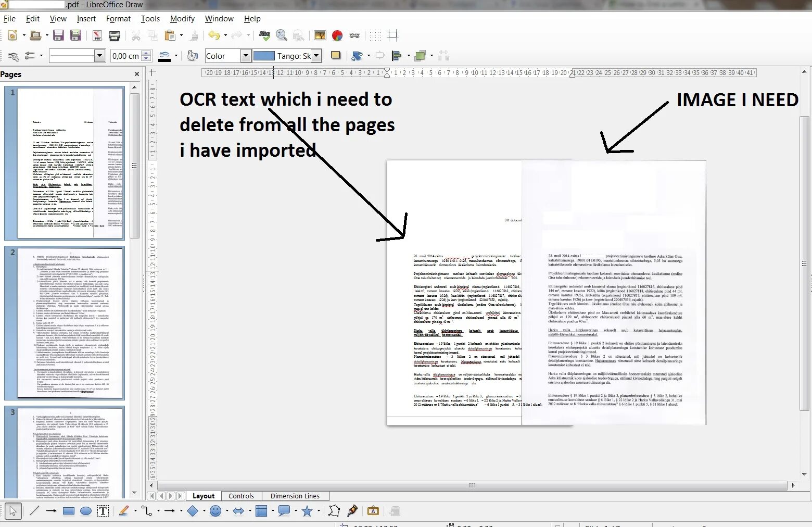The image size is (812, 527).
Task: Open the Format menu
Action: pos(118,19)
